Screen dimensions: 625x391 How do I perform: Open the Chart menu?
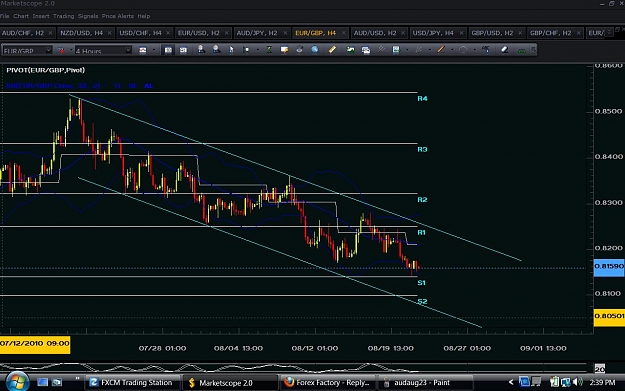[x=21, y=16]
